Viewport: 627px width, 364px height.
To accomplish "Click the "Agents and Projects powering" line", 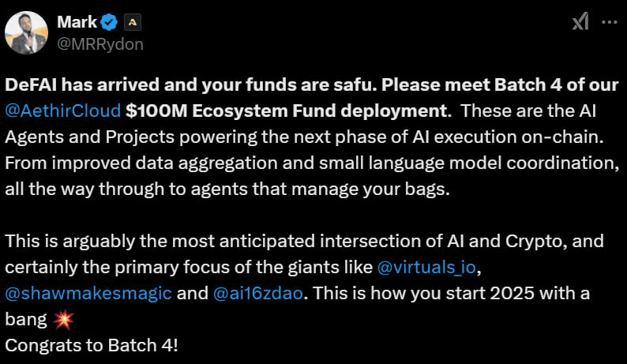I will click(304, 137).
